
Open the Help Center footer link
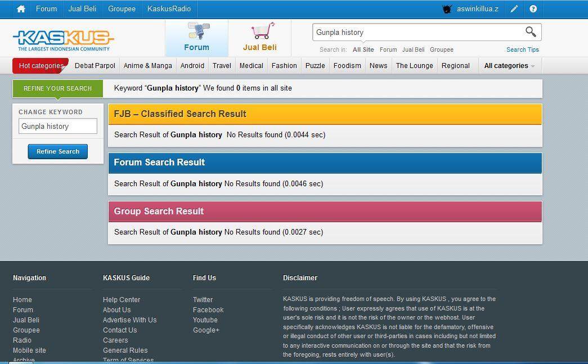pos(122,299)
